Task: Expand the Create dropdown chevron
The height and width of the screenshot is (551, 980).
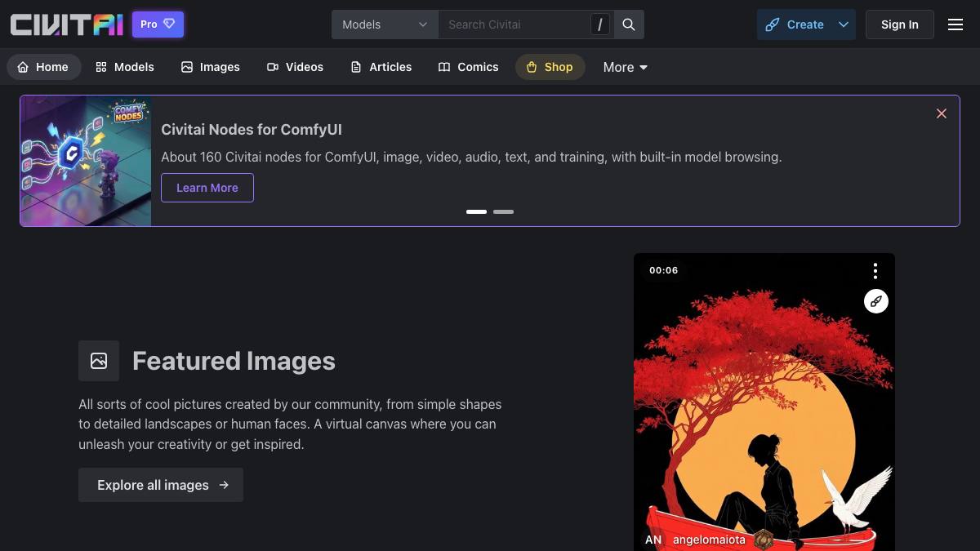Action: point(844,24)
